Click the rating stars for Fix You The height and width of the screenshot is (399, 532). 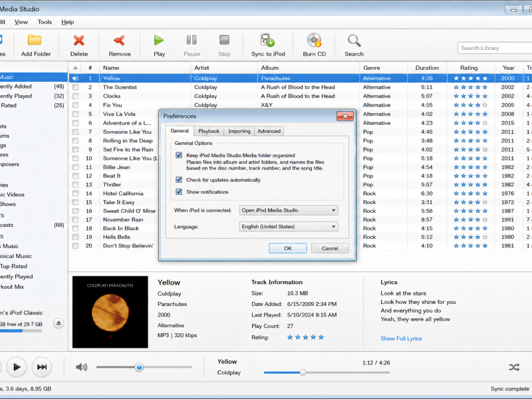tap(470, 105)
